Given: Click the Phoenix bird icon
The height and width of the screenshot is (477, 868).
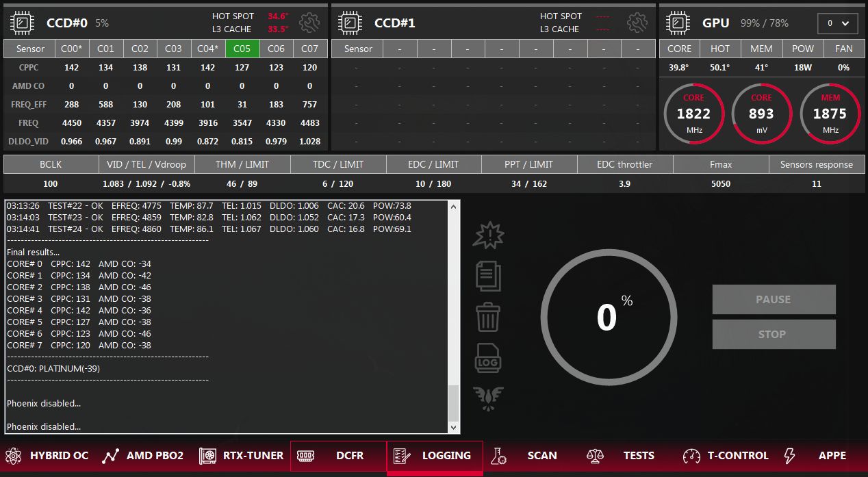Looking at the screenshot, I should pos(488,398).
